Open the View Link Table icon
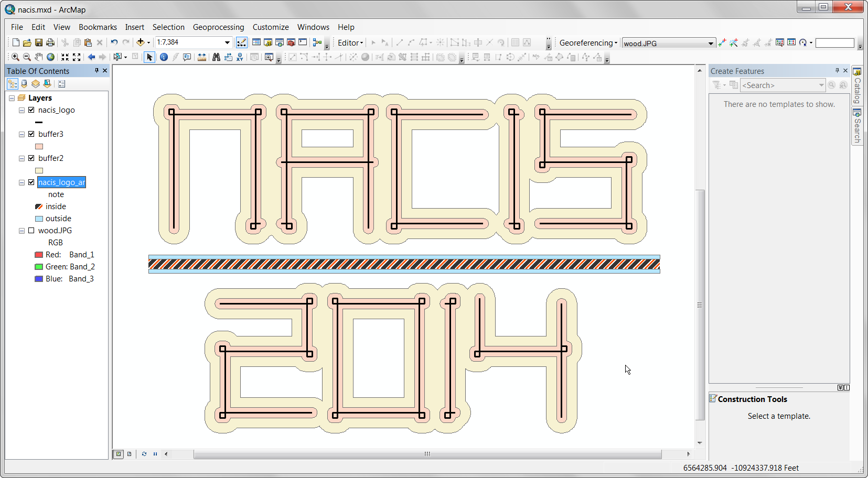868x478 pixels. click(791, 42)
